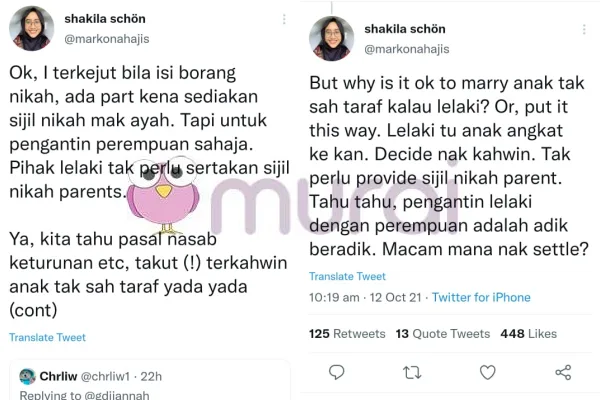Screen dimensions: 600x400
Task: Click Translate Tweet under the left tweet
Action: pyautogui.click(x=47, y=338)
